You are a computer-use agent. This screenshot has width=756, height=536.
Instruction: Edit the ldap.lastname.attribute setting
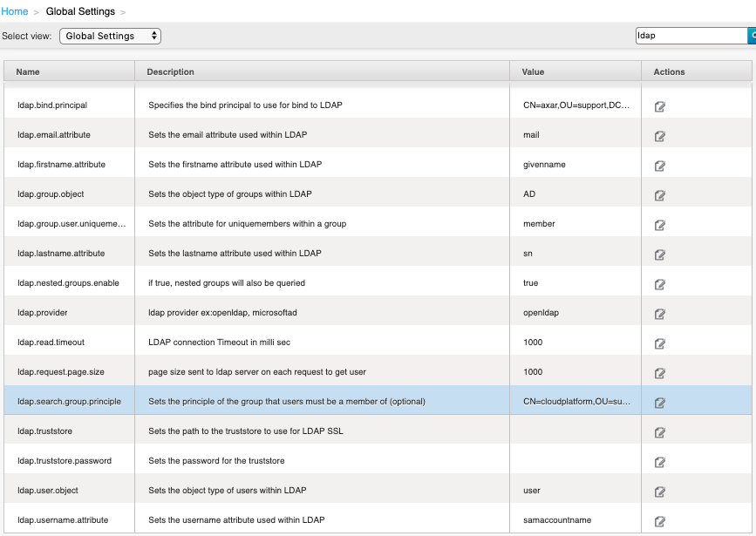[x=659, y=255]
